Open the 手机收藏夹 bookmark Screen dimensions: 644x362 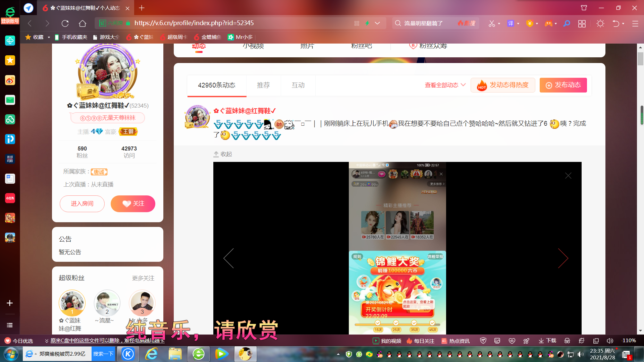coord(71,37)
